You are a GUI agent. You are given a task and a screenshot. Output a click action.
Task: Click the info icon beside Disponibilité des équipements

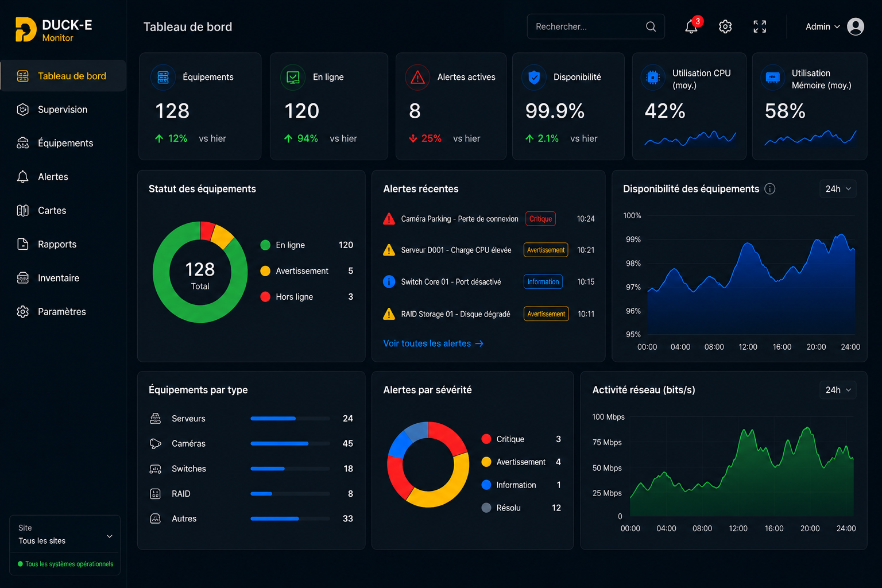point(770,189)
